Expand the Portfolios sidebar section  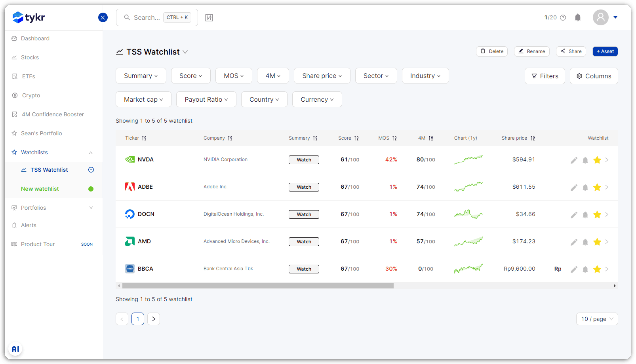(91, 208)
